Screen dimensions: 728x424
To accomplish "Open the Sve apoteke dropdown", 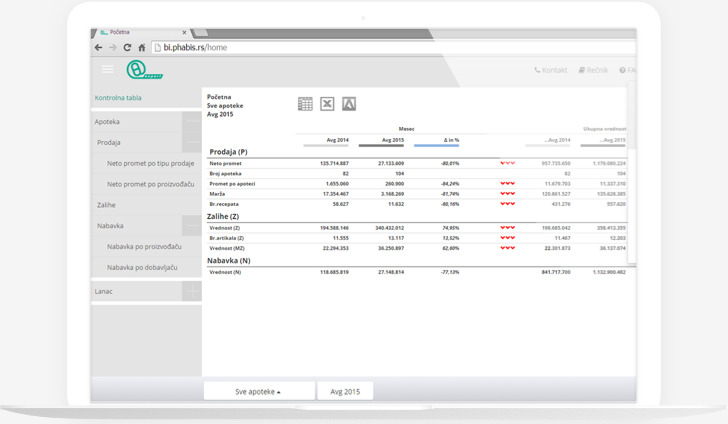I will [258, 392].
